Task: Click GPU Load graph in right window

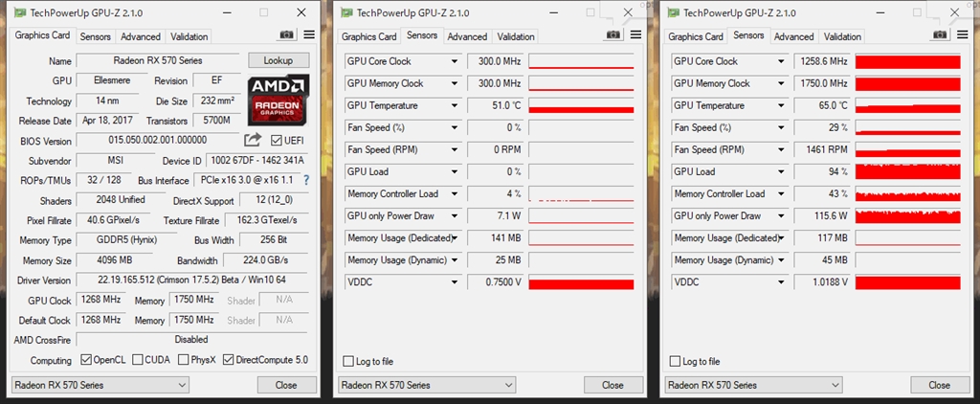Action: 907,171
